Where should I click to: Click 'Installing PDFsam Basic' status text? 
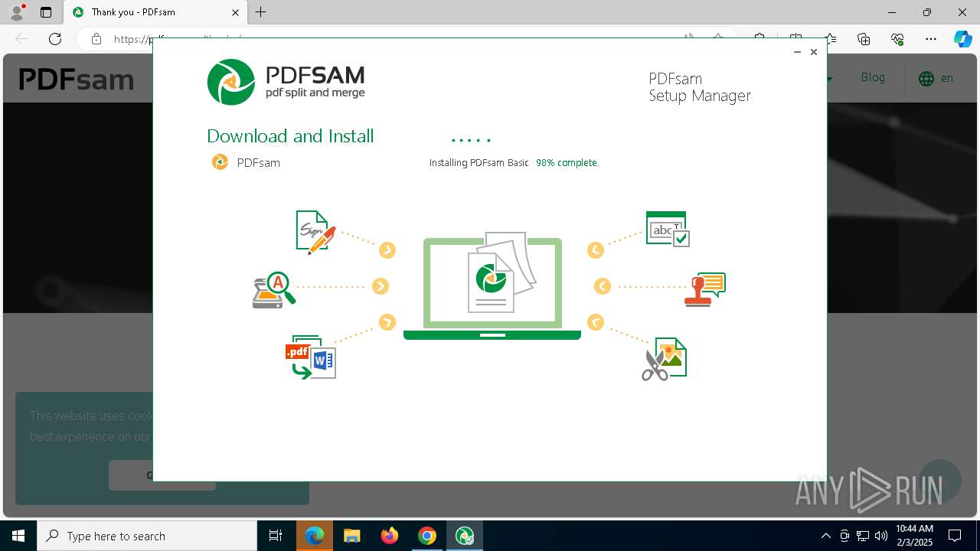[x=479, y=163]
